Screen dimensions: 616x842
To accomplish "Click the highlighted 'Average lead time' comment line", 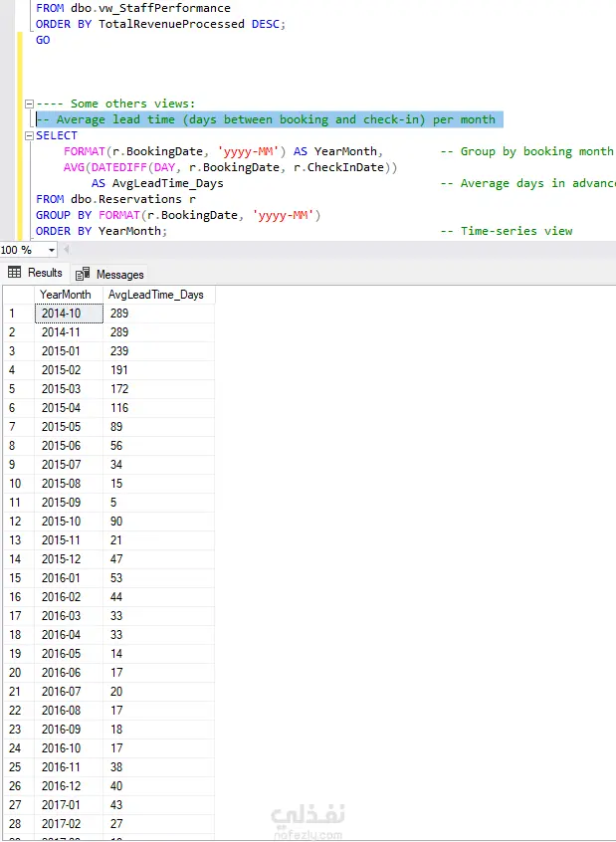I will (x=270, y=119).
